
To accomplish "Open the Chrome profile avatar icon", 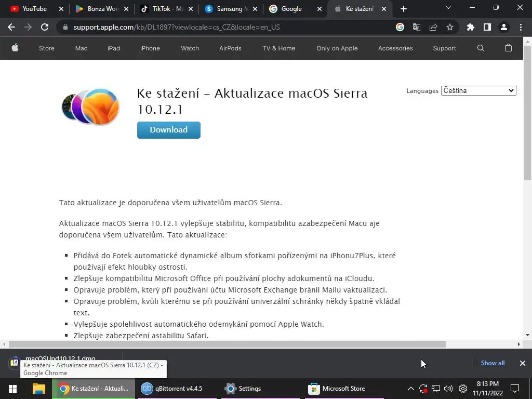I will (x=504, y=27).
